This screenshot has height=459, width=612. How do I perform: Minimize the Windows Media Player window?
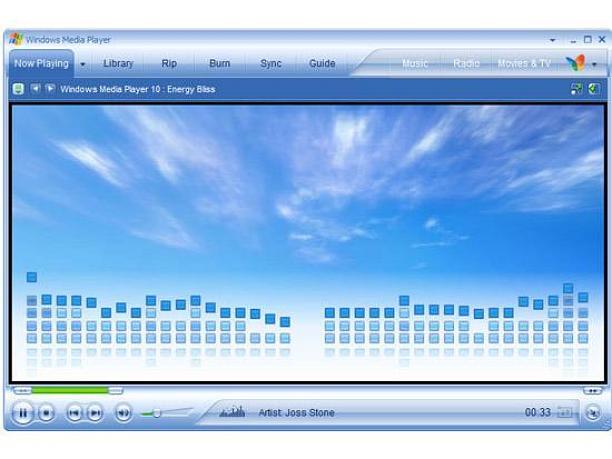pyautogui.click(x=573, y=40)
